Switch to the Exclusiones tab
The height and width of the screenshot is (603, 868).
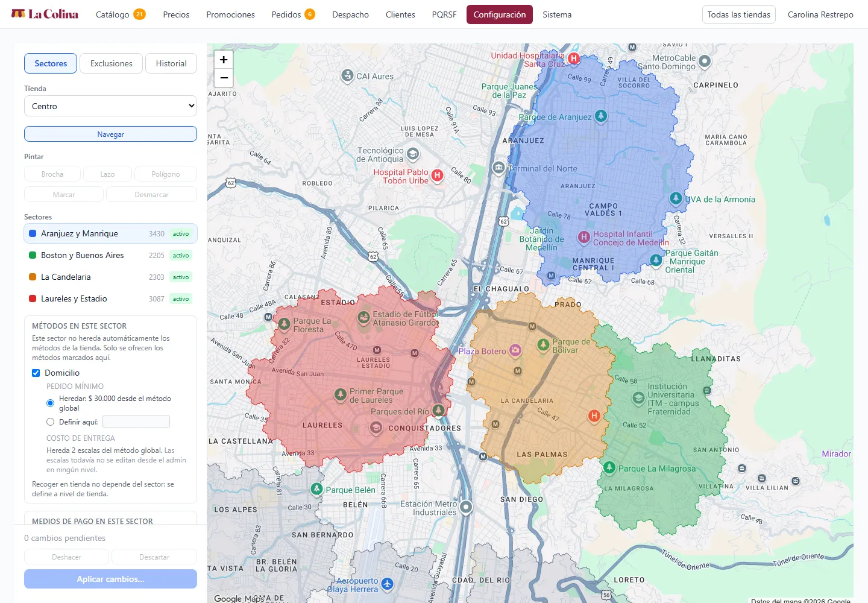[x=112, y=63]
